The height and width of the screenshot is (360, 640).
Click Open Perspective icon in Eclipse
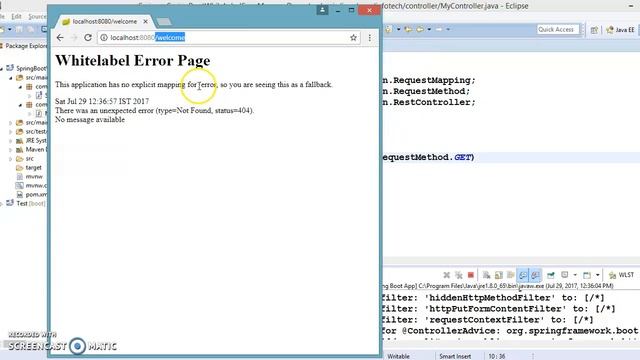(x=594, y=30)
